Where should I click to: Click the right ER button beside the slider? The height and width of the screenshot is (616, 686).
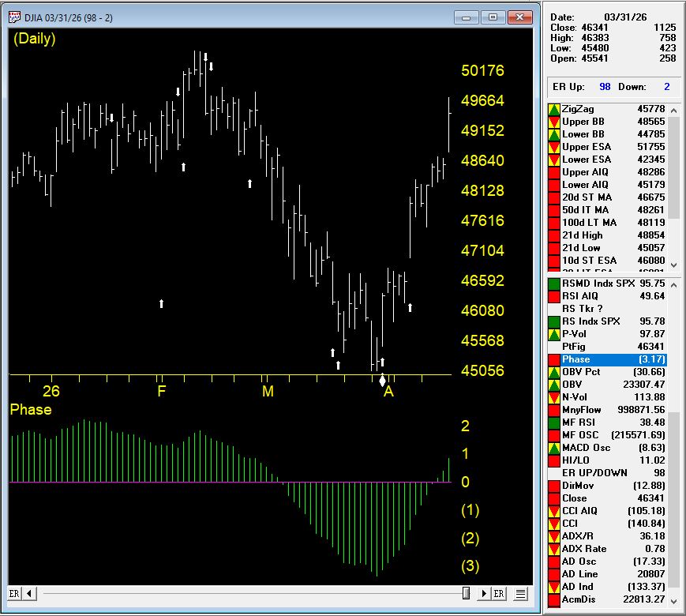click(499, 593)
